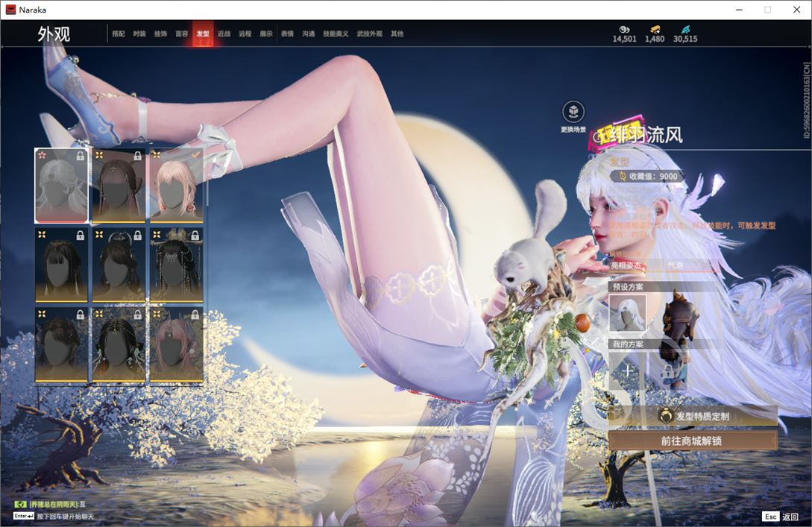
Task: Click the locked scheme slot under 我的方案
Action: click(x=668, y=370)
